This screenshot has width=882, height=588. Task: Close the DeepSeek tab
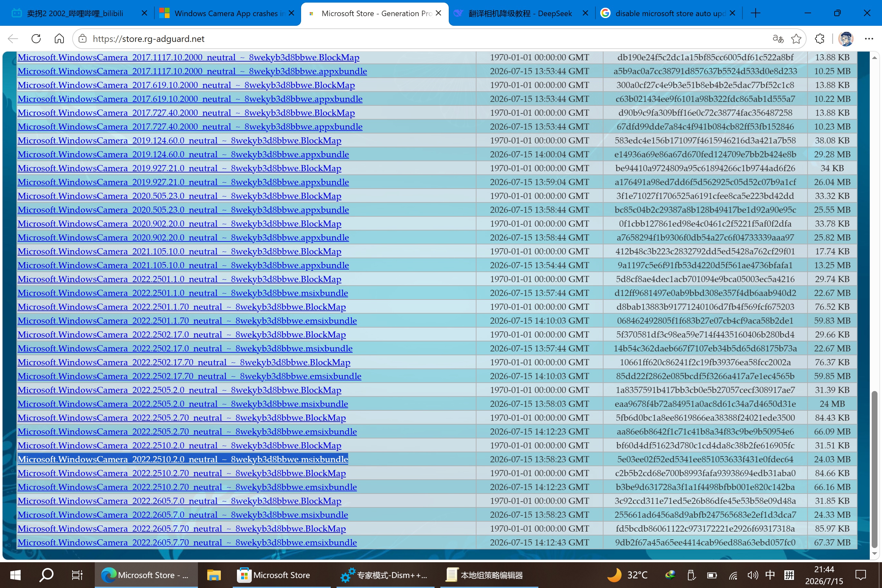[585, 13]
